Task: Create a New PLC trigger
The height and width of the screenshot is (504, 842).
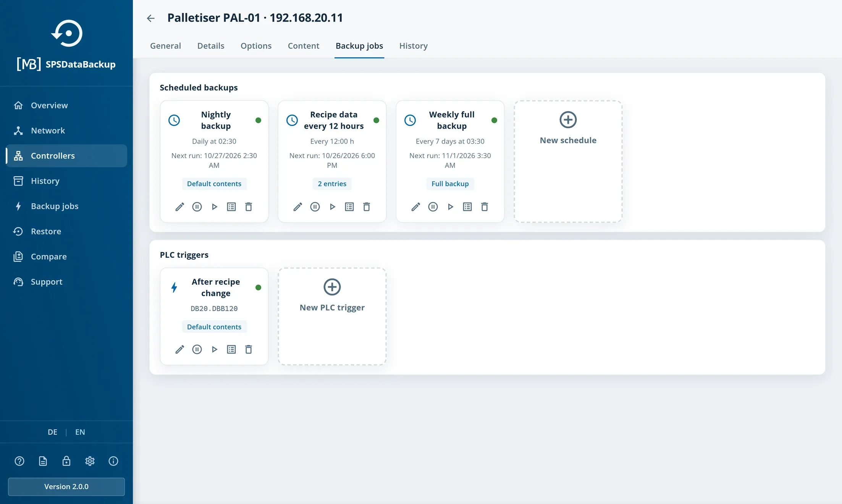Action: pos(332,317)
